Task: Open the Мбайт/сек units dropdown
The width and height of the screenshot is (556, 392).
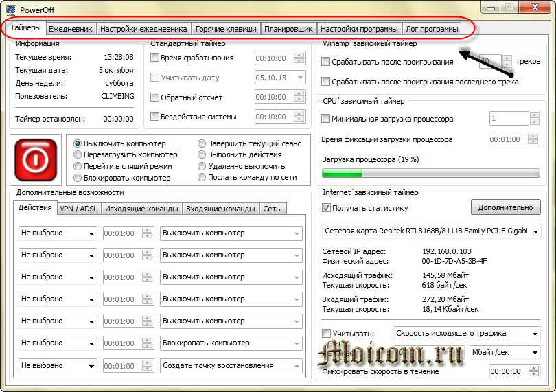Action: [x=505, y=352]
